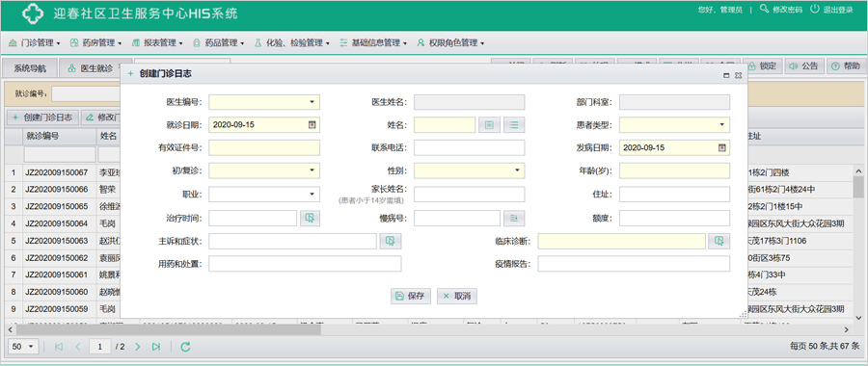Click the lookup icon beside 慢病号
The image size is (868, 366).
click(x=514, y=219)
